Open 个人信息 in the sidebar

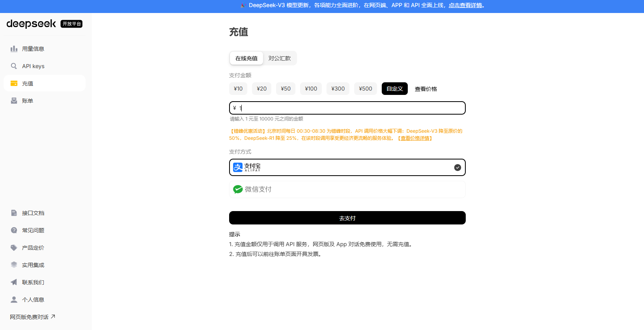(x=45, y=300)
